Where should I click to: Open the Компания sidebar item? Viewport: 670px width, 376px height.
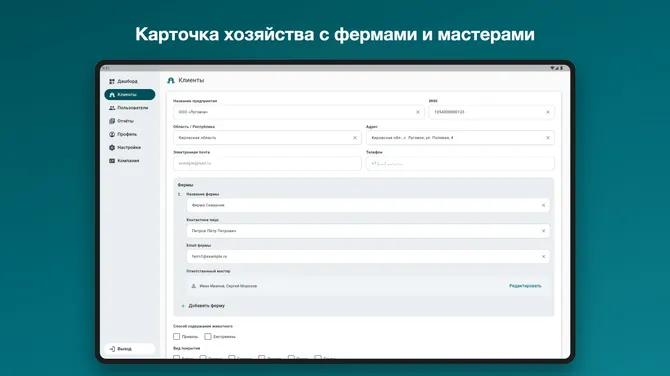pyautogui.click(x=129, y=161)
